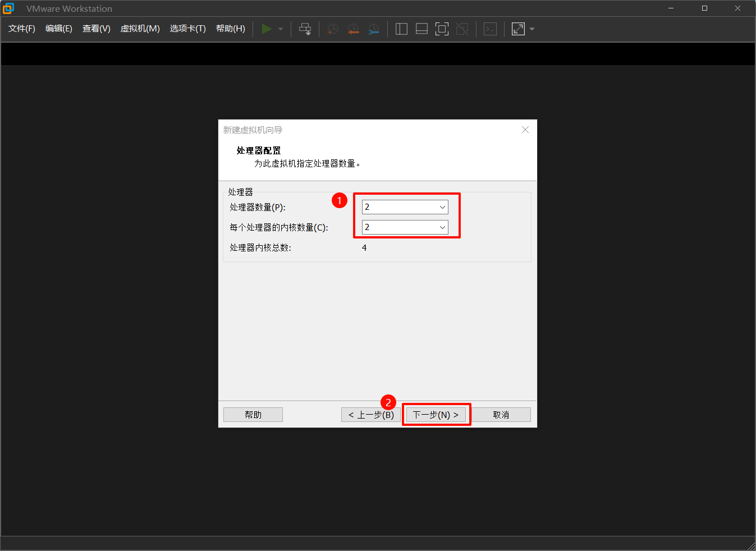The width and height of the screenshot is (756, 551).
Task: Open the 选项卡(T) menu
Action: click(187, 29)
